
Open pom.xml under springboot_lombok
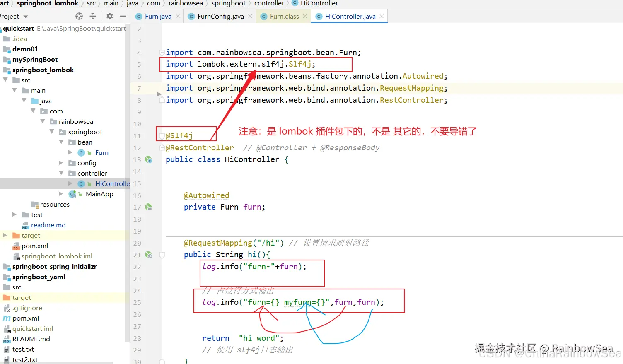click(35, 246)
